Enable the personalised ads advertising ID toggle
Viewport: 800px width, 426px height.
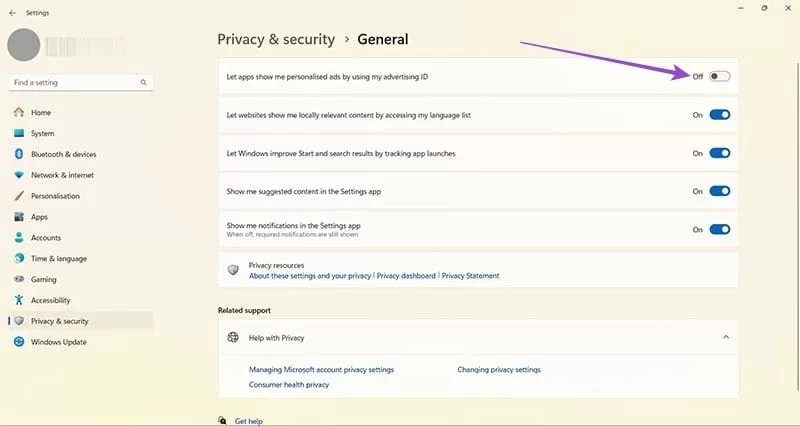tap(720, 77)
